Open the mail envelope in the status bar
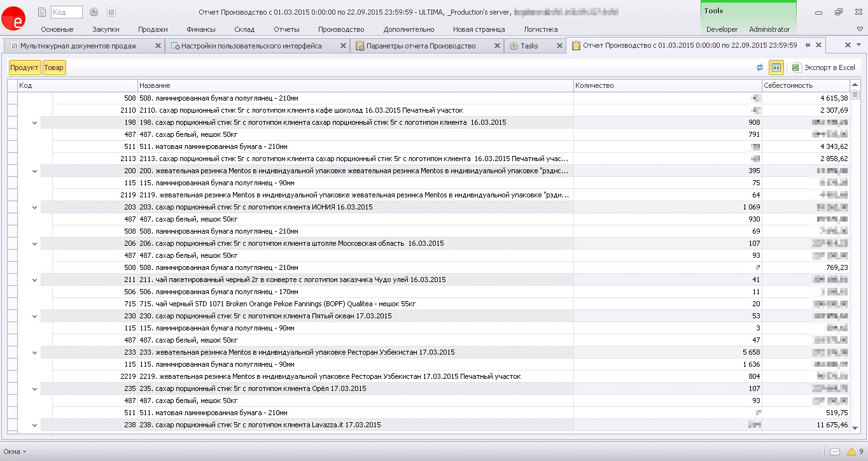 [x=834, y=451]
